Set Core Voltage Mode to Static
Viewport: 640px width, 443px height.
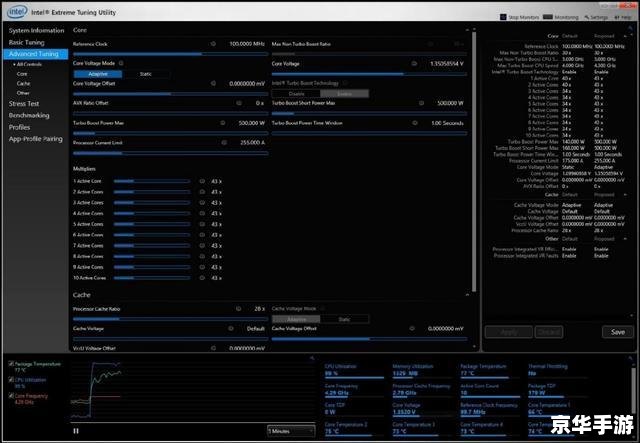click(146, 74)
